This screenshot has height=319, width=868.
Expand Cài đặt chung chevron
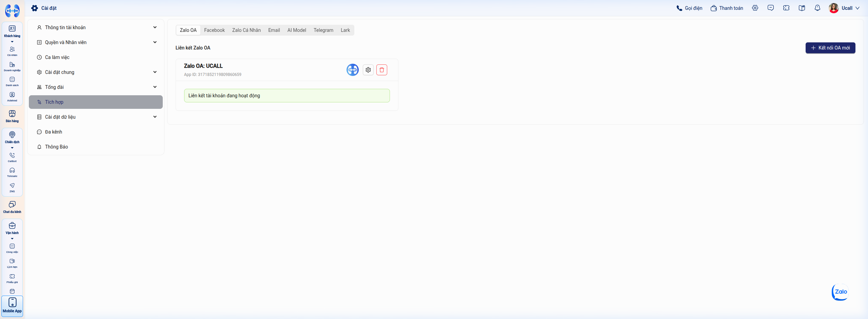coord(155,72)
